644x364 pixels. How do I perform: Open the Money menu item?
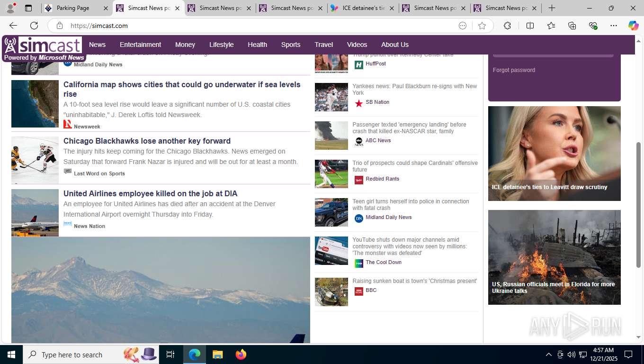click(185, 45)
